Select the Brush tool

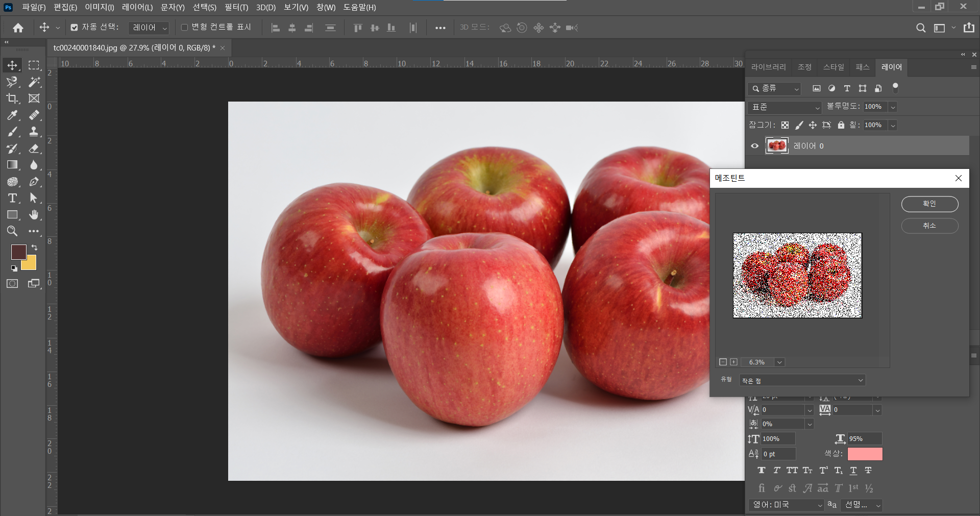point(12,132)
